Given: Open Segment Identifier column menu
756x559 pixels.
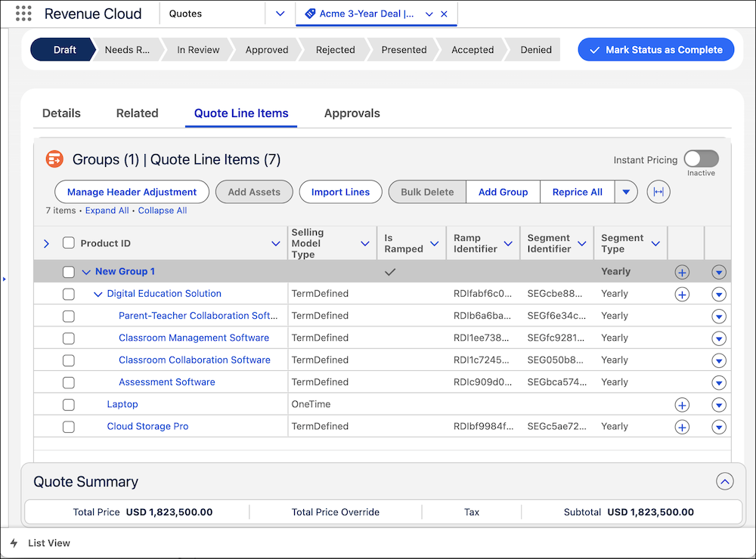Looking at the screenshot, I should pos(582,243).
